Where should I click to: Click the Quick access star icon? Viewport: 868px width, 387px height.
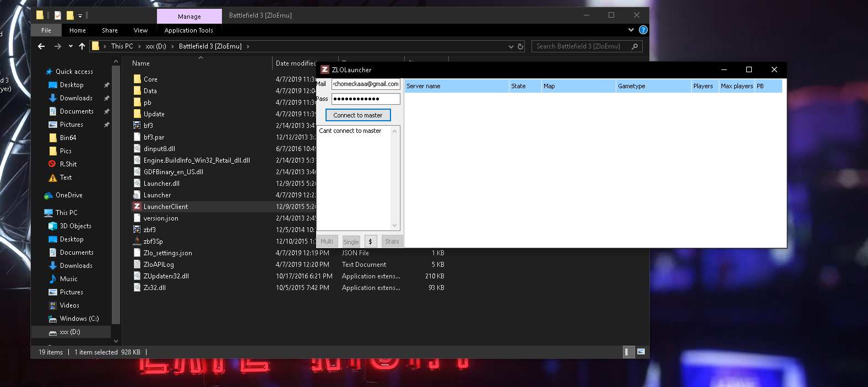49,72
